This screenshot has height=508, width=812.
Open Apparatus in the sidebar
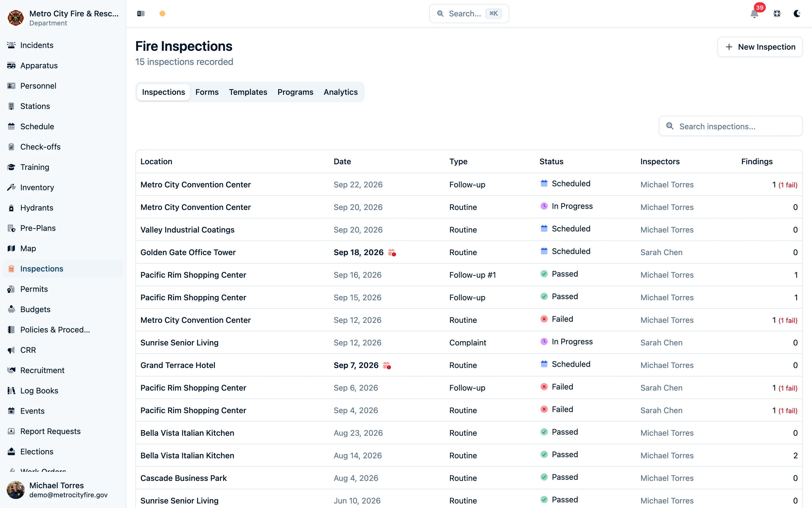(63, 65)
